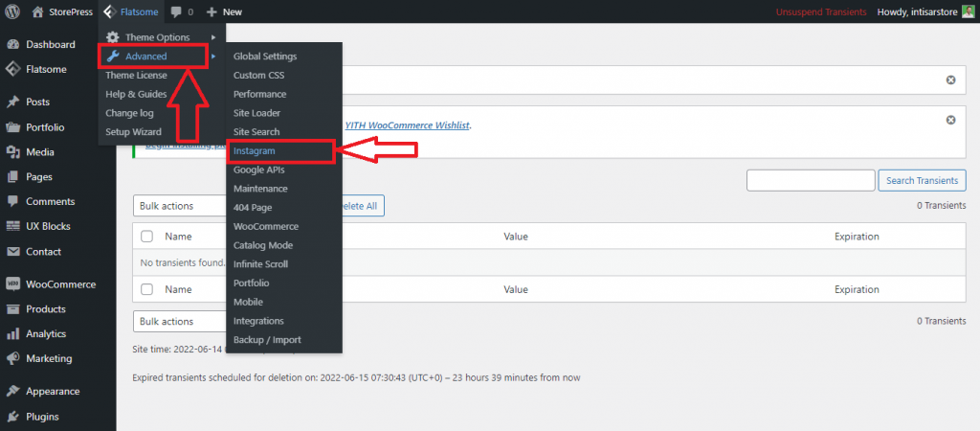Open Integrations settings
Image resolution: width=980 pixels, height=431 pixels.
coord(258,321)
